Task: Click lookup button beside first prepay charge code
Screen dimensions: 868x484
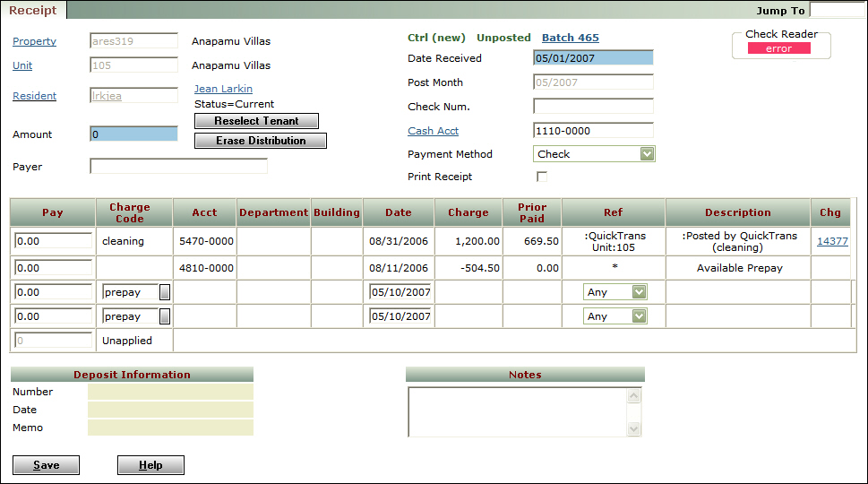Action: coord(165,292)
